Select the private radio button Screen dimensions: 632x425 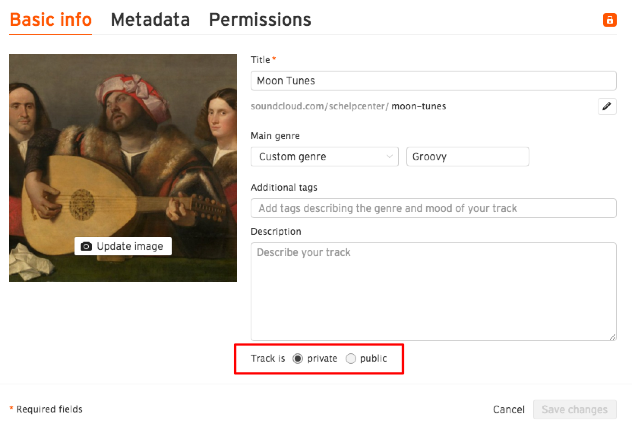297,358
